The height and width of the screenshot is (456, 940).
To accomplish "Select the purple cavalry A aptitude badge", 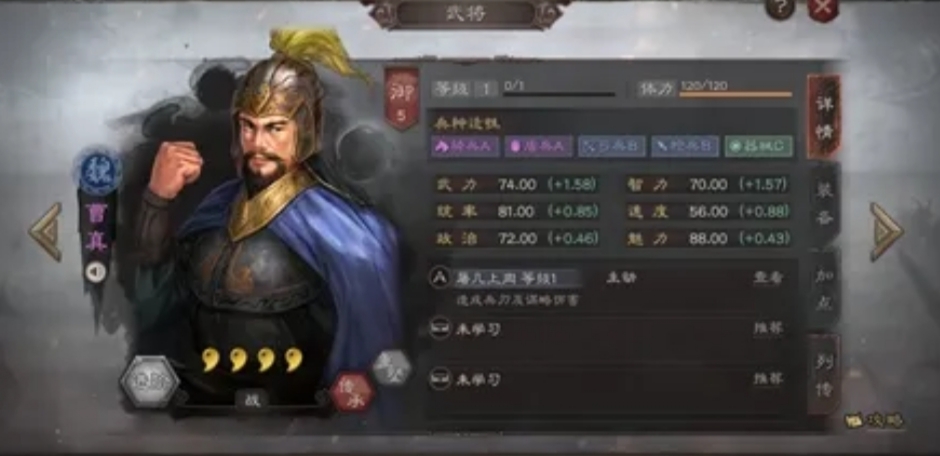I will point(465,147).
